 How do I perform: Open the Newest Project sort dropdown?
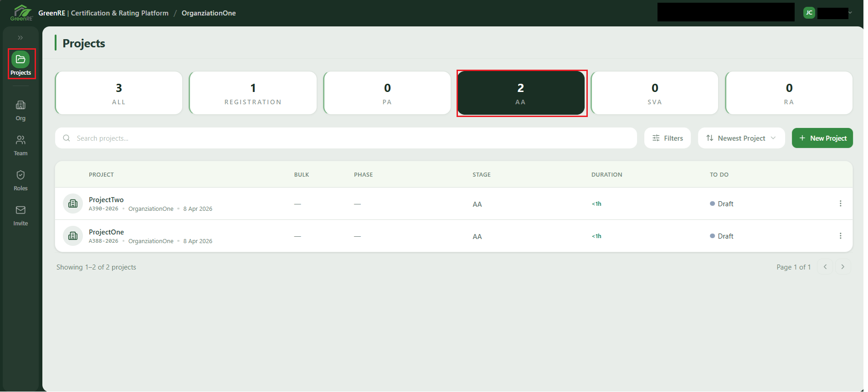tap(741, 138)
